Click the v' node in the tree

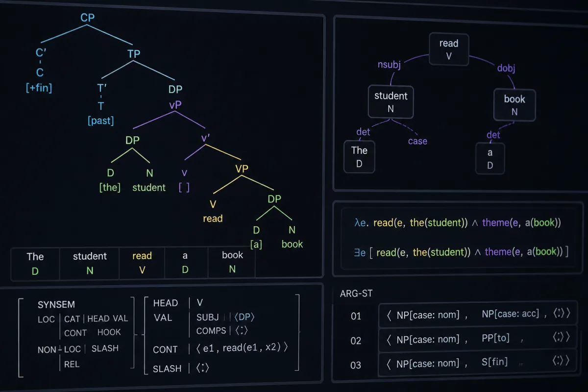point(206,138)
